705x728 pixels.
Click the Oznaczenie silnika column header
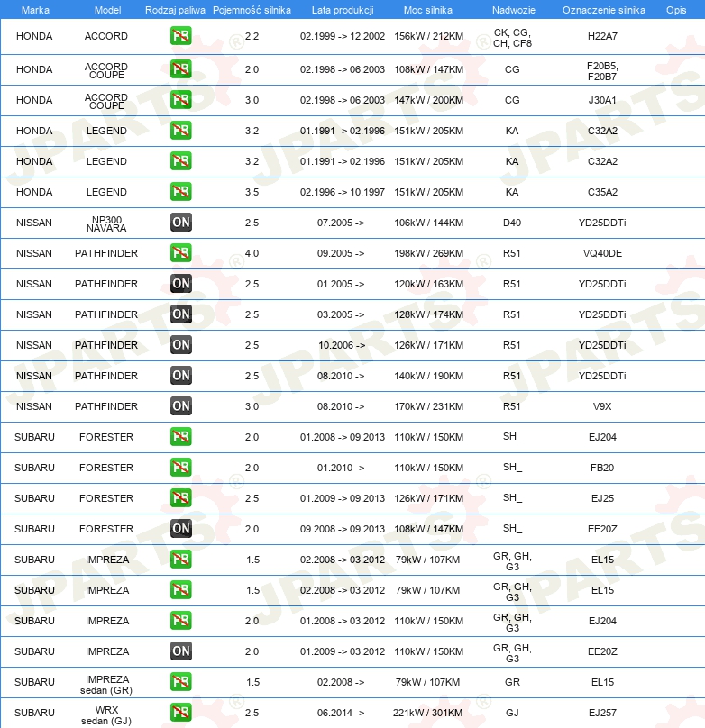604,10
